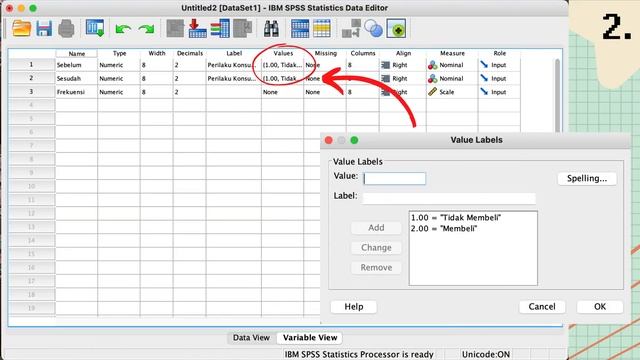This screenshot has width=640, height=360.
Task: Open Type cell Numeric for Frekuensi
Action: coord(119,92)
